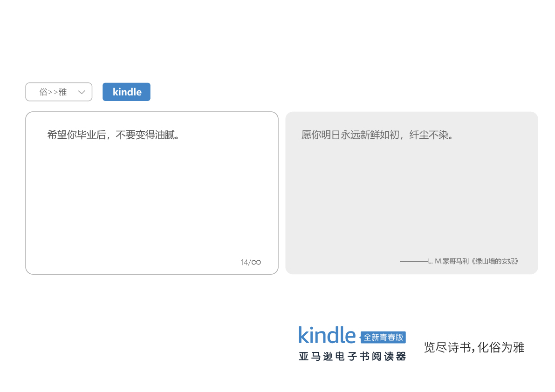The width and height of the screenshot is (555, 392).
Task: Click the 全新青春版 badge
Action: point(383,337)
